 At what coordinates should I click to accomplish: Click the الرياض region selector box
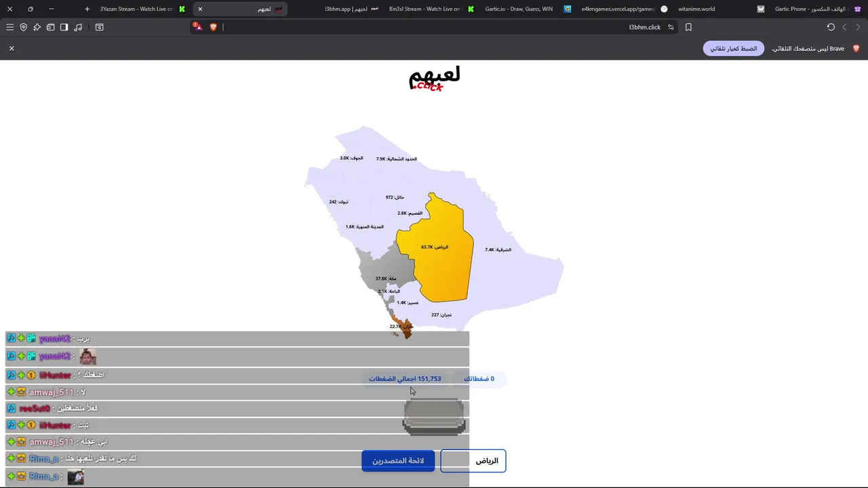[x=473, y=461]
